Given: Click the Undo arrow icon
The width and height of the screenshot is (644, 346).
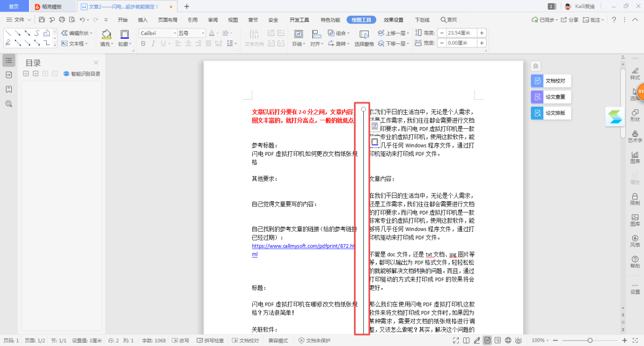Looking at the screenshot, I should click(x=82, y=20).
